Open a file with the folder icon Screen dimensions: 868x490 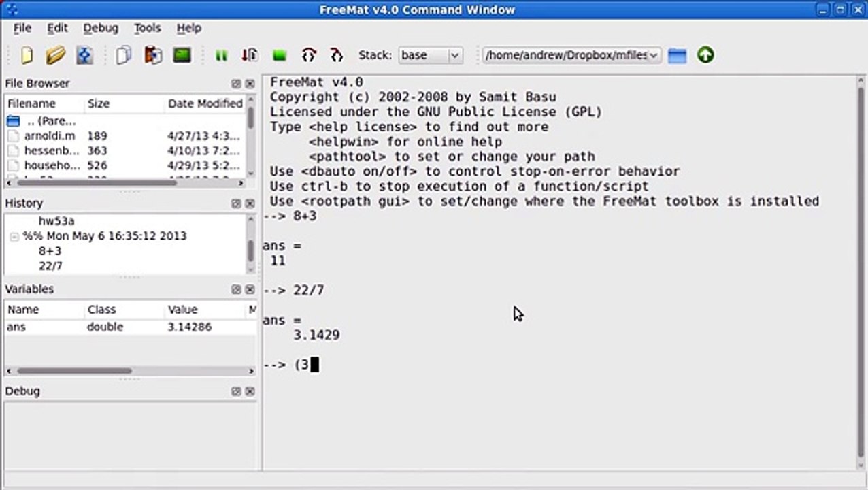click(x=56, y=55)
